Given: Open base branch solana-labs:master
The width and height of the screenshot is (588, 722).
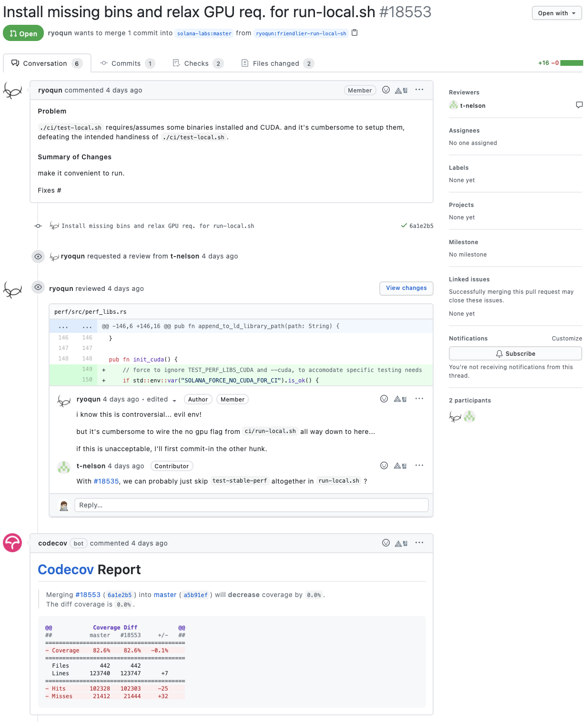Looking at the screenshot, I should click(204, 33).
